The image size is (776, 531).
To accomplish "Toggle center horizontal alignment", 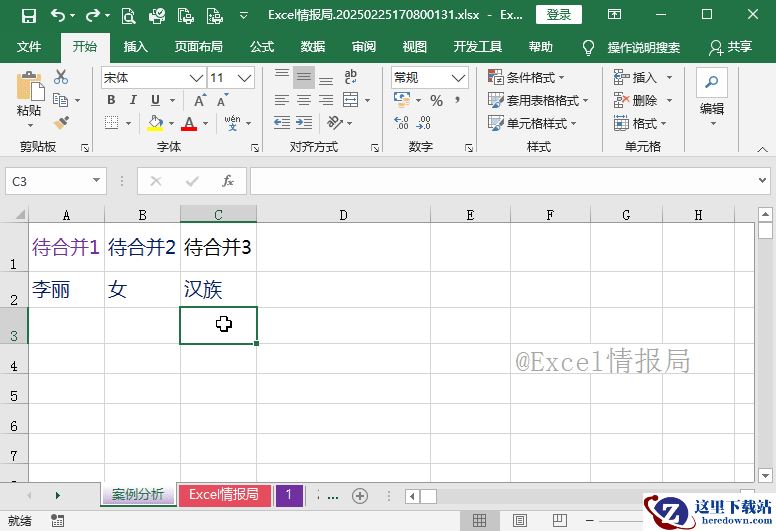I will tap(304, 100).
